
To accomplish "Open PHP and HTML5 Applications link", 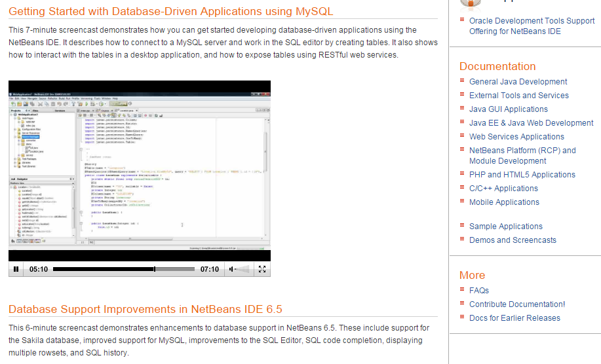I will point(522,175).
